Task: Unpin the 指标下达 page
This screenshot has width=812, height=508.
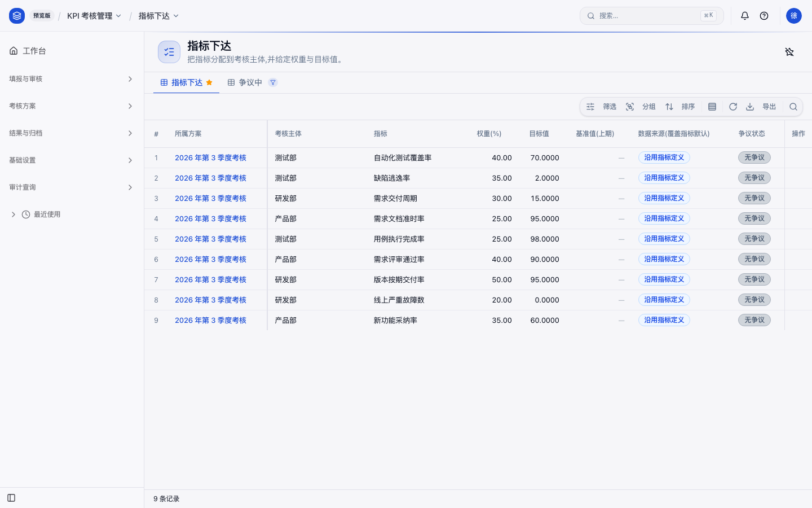Action: click(x=789, y=52)
